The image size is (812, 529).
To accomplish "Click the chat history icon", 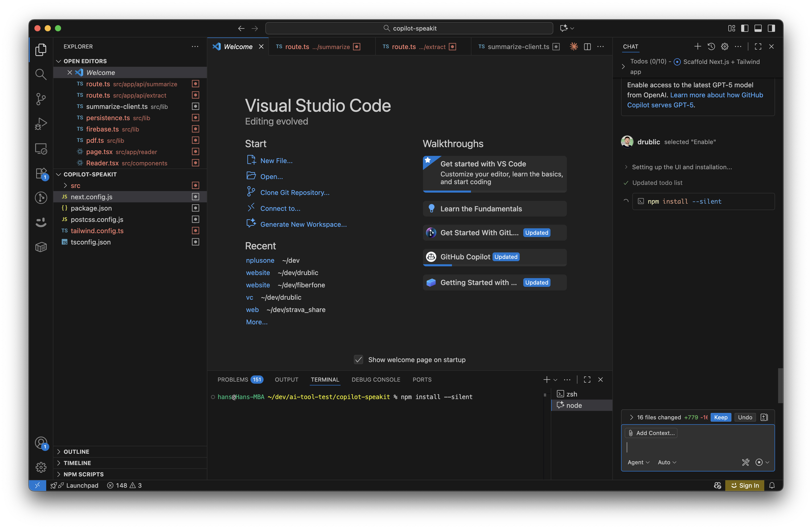I will 711,46.
